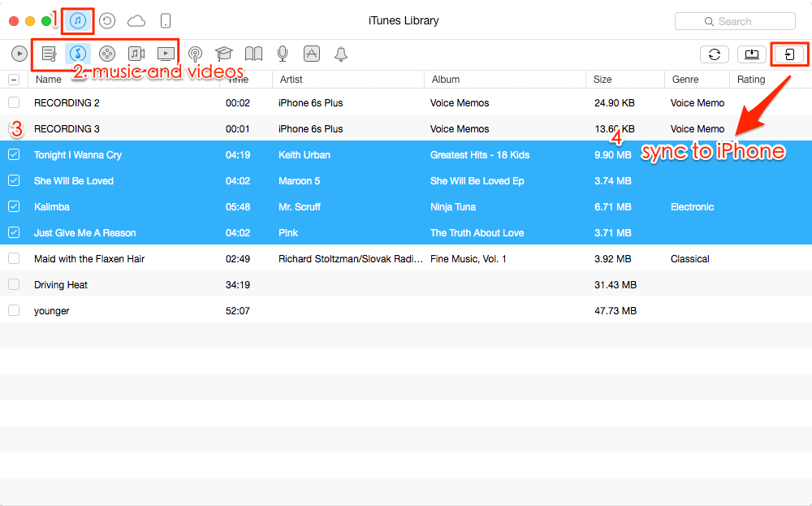Sort by the Genre column header

pos(685,80)
